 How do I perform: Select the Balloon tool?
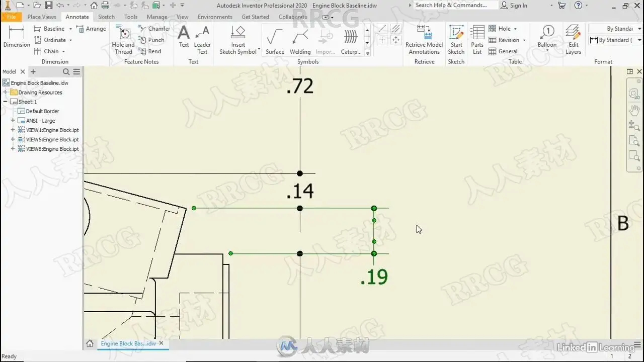point(547,37)
